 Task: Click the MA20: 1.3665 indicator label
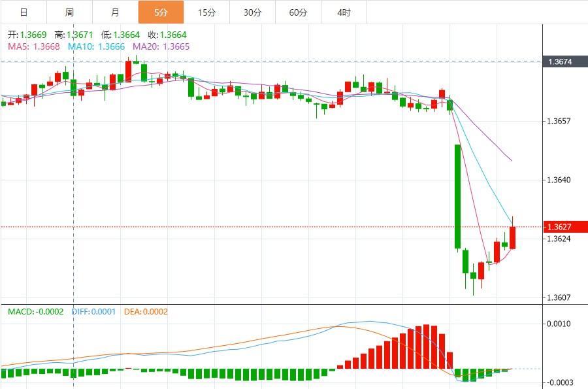[x=161, y=46]
